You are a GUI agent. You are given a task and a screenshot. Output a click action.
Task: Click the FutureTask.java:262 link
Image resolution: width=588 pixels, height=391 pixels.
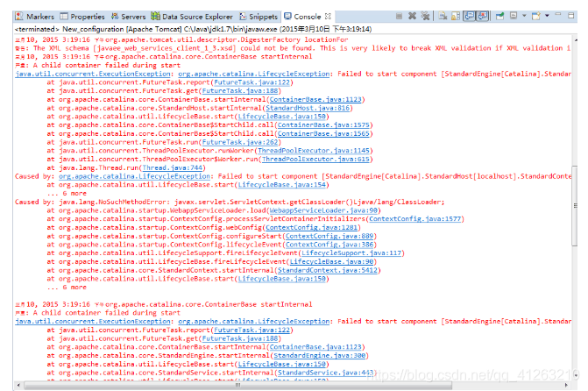tap(240, 142)
